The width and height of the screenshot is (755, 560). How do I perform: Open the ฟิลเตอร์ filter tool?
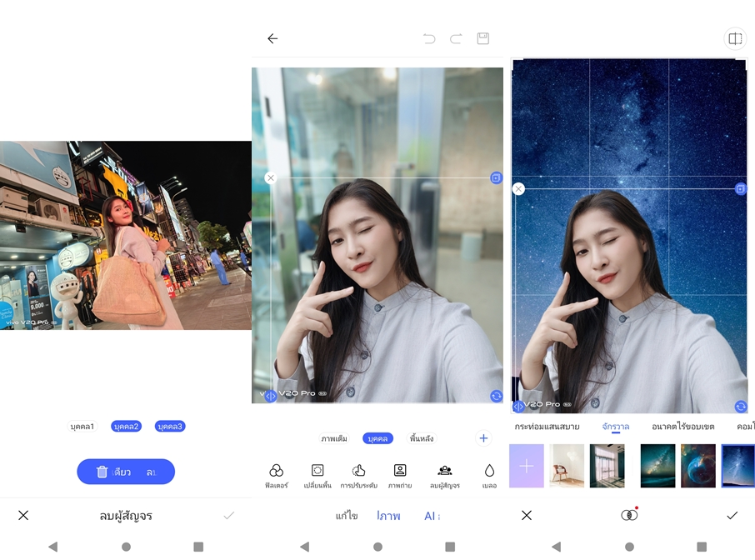click(x=276, y=476)
